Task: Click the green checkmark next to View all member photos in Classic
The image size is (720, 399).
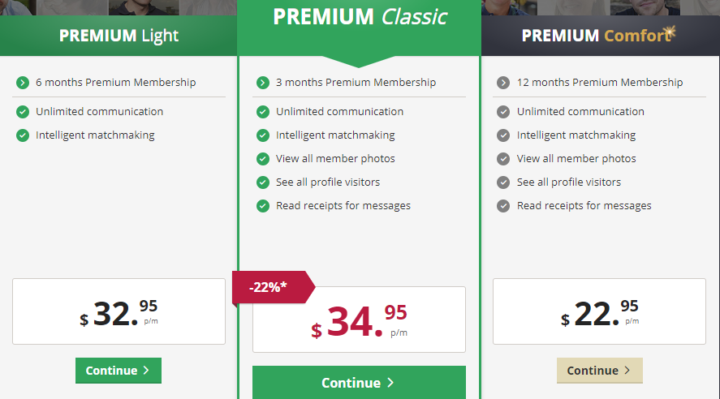Action: click(x=263, y=159)
